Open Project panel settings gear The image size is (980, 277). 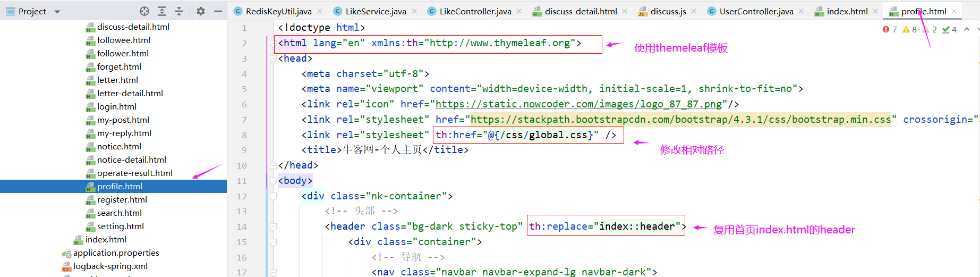pyautogui.click(x=201, y=11)
